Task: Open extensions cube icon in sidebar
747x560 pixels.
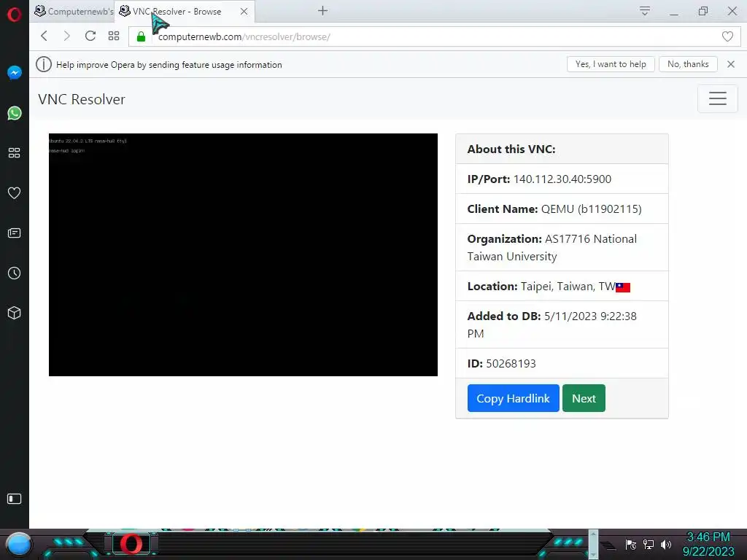Action: coord(15,313)
